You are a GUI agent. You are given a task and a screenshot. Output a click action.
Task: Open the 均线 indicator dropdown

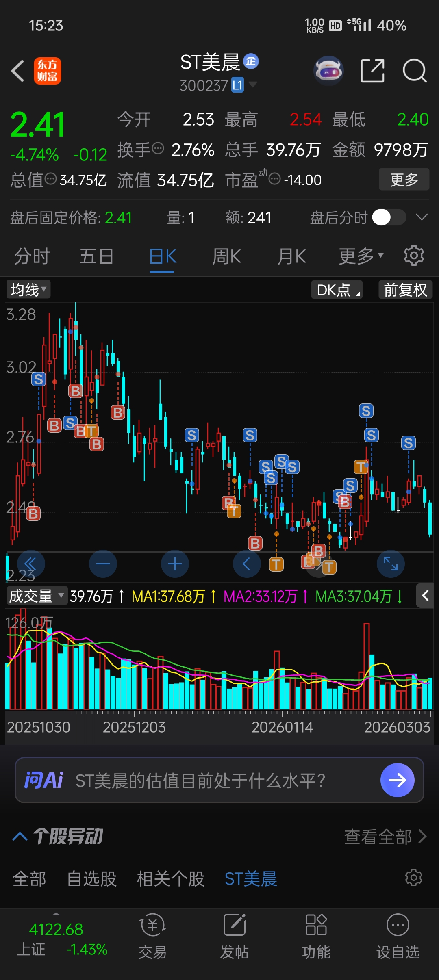(28, 290)
